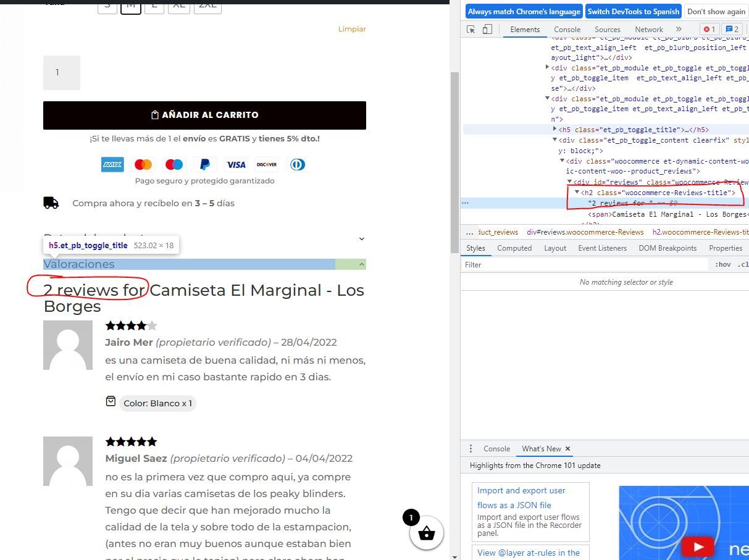Click the Visa payment icon
Image resolution: width=749 pixels, height=560 pixels.
236,164
